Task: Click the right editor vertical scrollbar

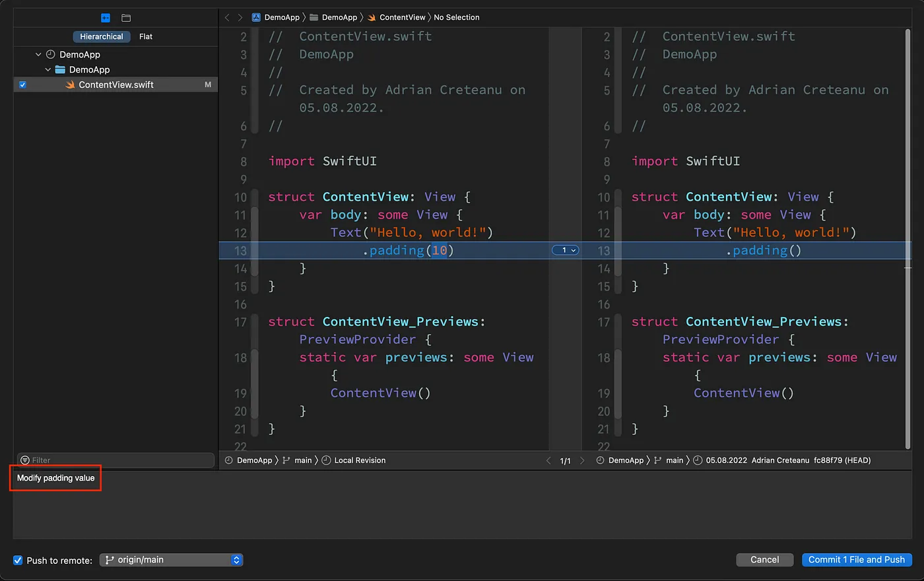Action: pos(908,239)
